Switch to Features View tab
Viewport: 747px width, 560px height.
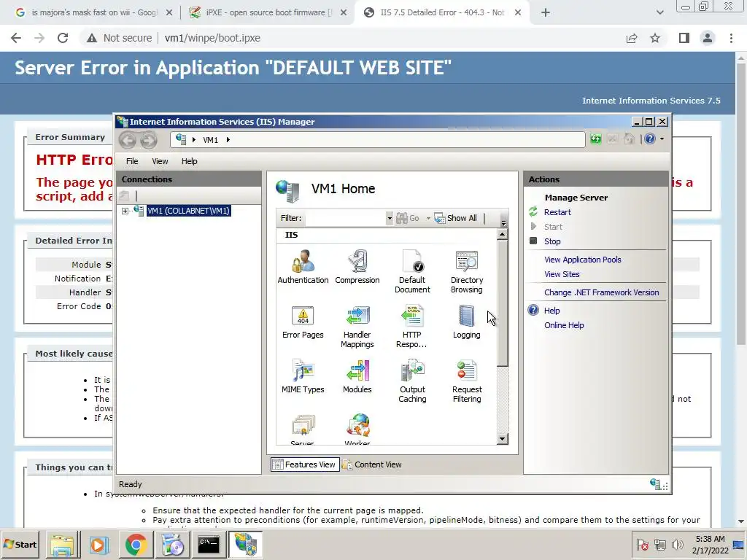(305, 464)
